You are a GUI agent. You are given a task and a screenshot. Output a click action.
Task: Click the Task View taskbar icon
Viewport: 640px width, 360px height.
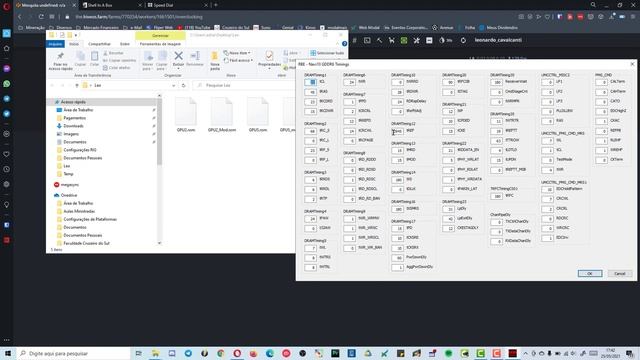tap(139, 353)
